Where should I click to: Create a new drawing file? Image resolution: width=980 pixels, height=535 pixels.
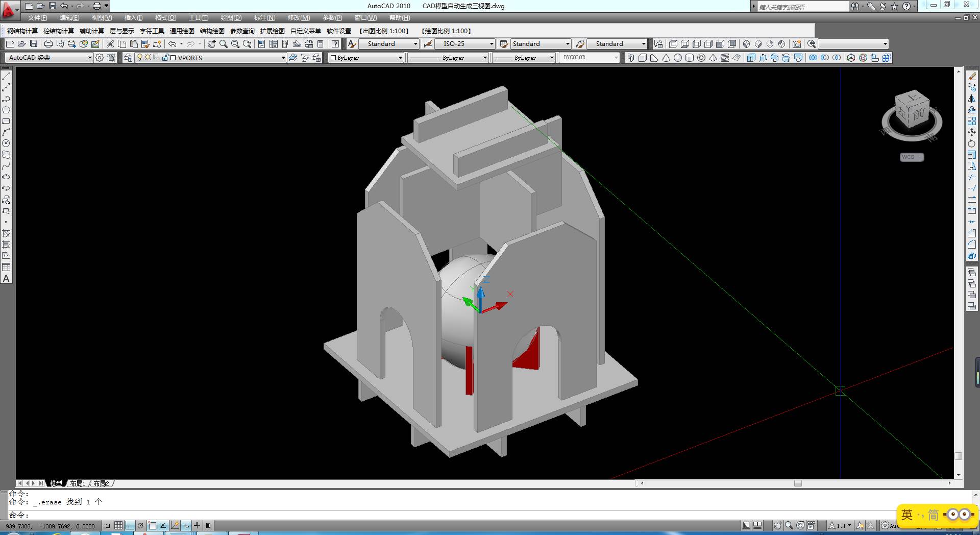click(x=10, y=44)
